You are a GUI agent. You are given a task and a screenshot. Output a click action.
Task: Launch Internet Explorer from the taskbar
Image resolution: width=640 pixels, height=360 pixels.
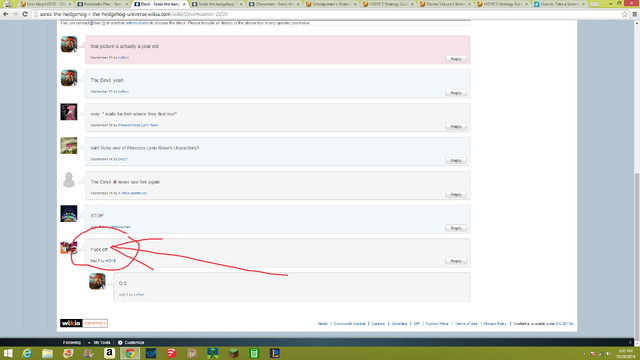click(x=27, y=353)
